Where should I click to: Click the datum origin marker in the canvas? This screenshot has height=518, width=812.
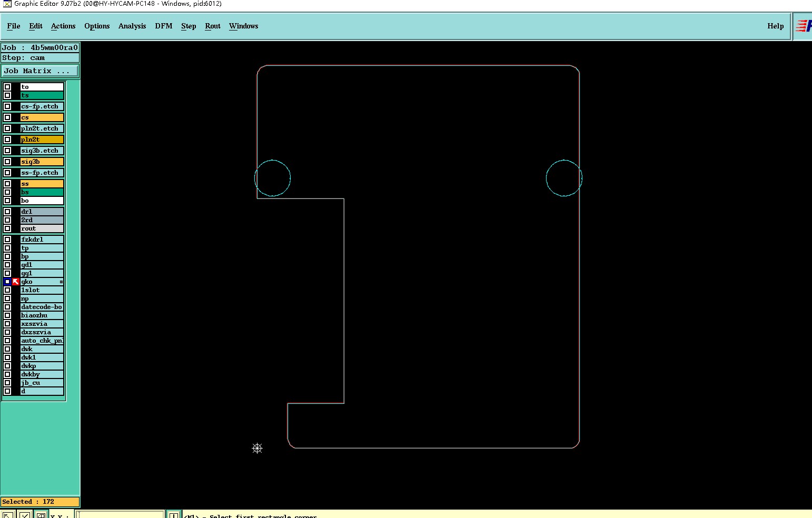[257, 448]
